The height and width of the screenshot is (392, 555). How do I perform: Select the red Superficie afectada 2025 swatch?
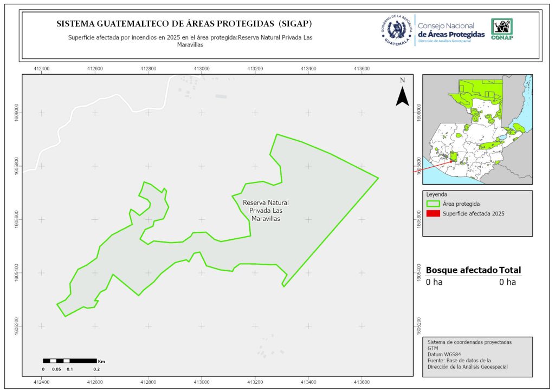tap(433, 214)
